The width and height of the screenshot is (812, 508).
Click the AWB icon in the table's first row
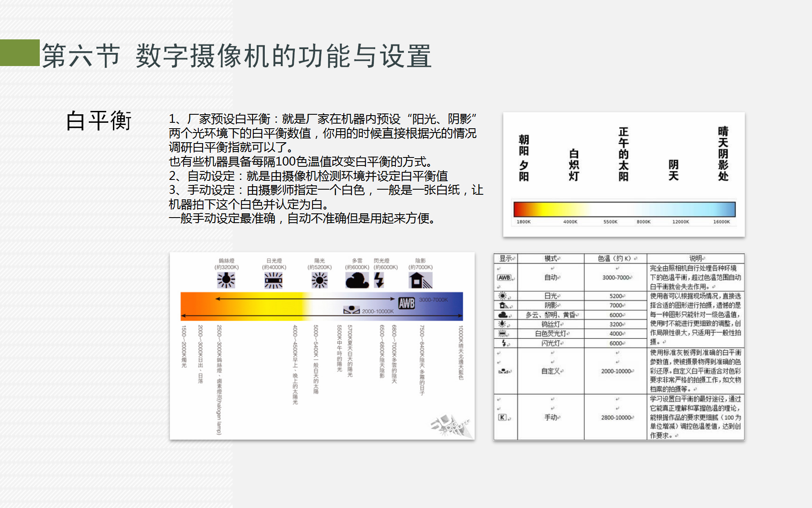point(505,278)
